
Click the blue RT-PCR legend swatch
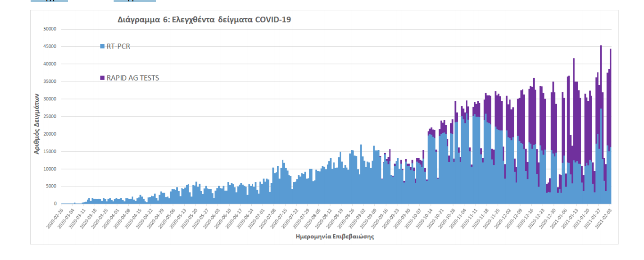(102, 46)
